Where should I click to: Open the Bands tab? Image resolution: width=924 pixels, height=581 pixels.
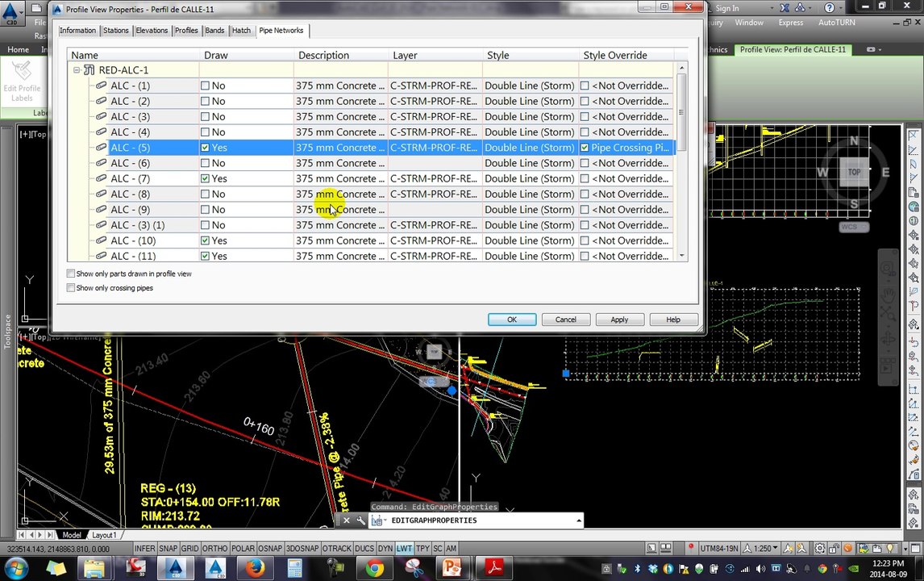click(214, 31)
